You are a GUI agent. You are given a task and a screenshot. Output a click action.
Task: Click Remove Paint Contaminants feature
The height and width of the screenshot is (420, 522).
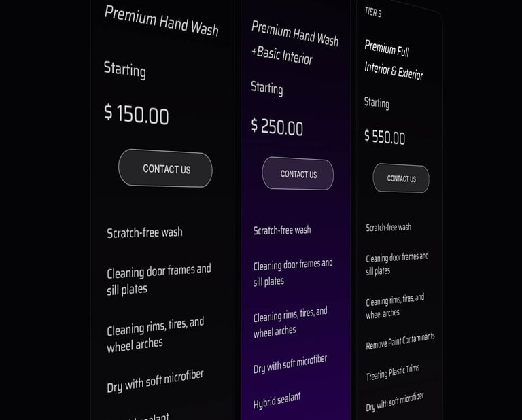pyautogui.click(x=400, y=341)
